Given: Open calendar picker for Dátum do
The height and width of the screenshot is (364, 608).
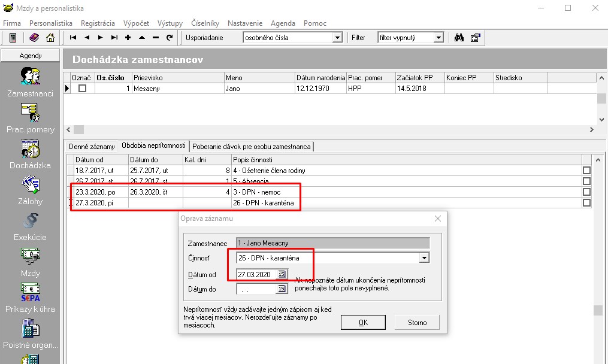Looking at the screenshot, I should tap(282, 289).
